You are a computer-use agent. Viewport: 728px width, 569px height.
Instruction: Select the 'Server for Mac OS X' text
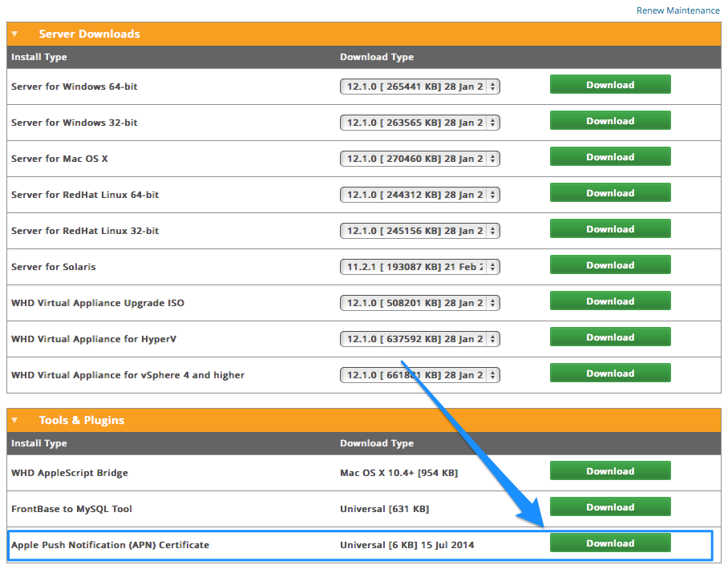[x=59, y=159]
